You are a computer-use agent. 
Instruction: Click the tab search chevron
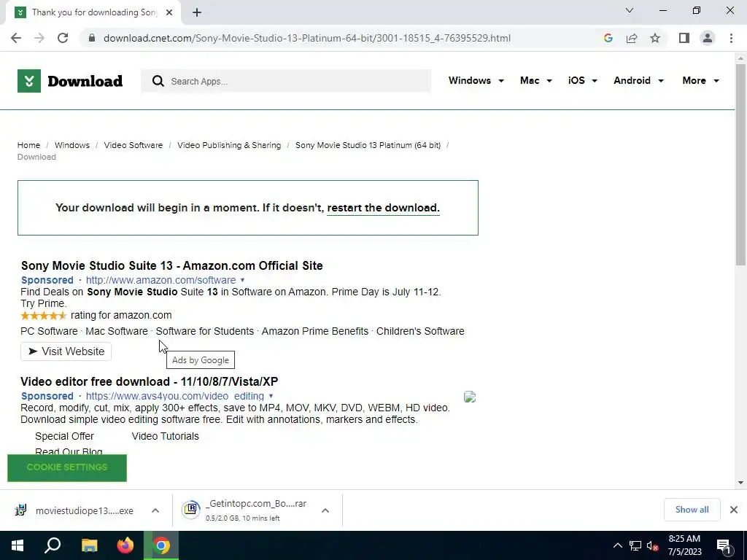click(630, 10)
